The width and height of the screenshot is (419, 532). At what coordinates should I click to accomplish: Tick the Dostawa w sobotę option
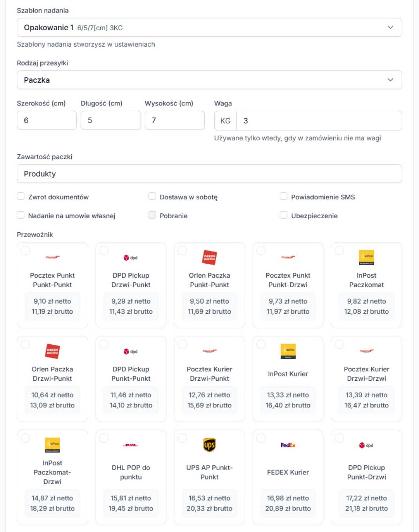click(x=152, y=197)
